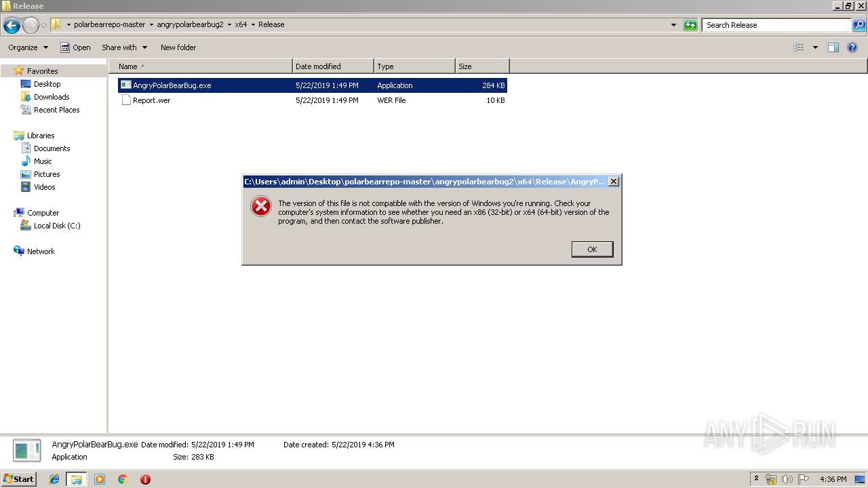Open Desktop in navigation pane
Image resolution: width=868 pixels, height=488 pixels.
[47, 84]
